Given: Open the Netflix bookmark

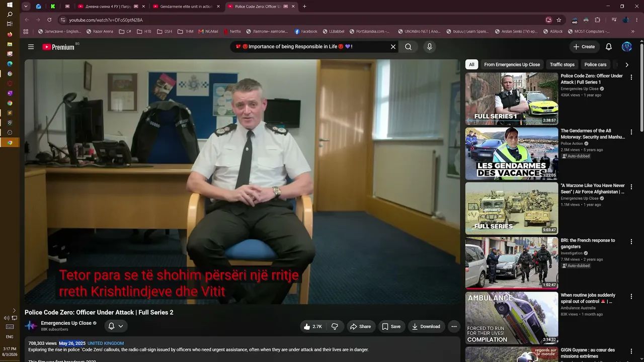Looking at the screenshot, I should point(231,31).
